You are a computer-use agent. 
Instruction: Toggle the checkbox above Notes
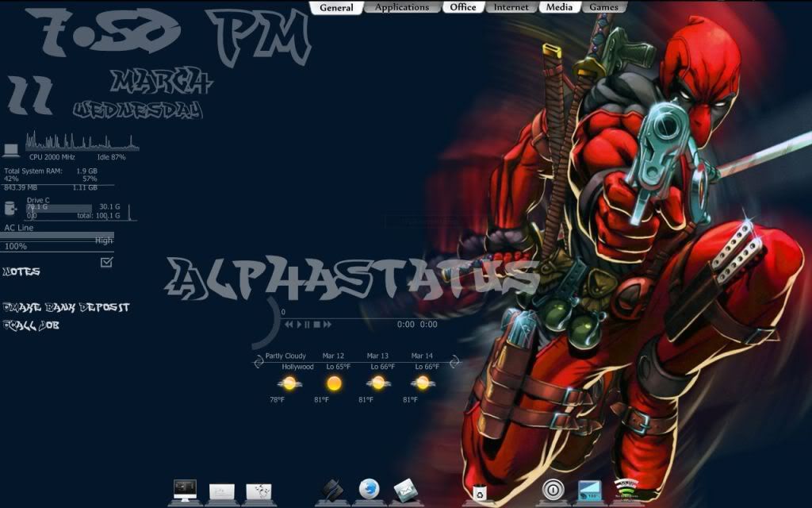coord(106,262)
